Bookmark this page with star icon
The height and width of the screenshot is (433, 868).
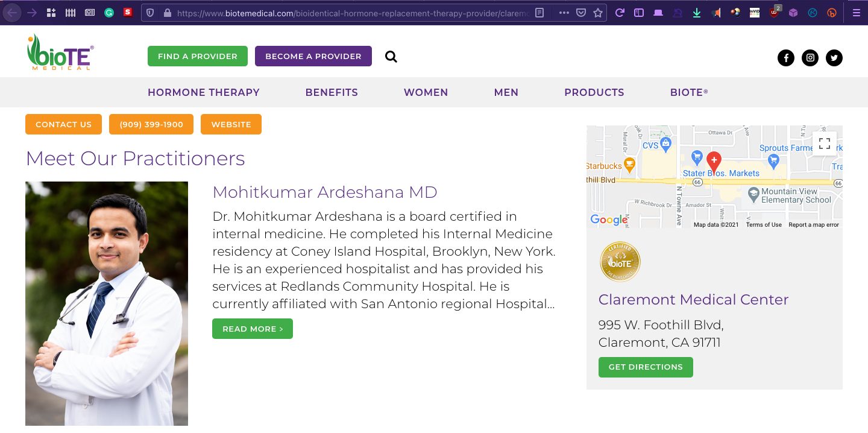[x=598, y=13]
